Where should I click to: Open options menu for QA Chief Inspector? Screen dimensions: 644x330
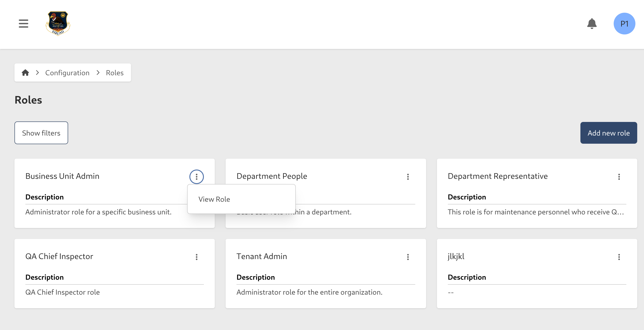coord(196,257)
